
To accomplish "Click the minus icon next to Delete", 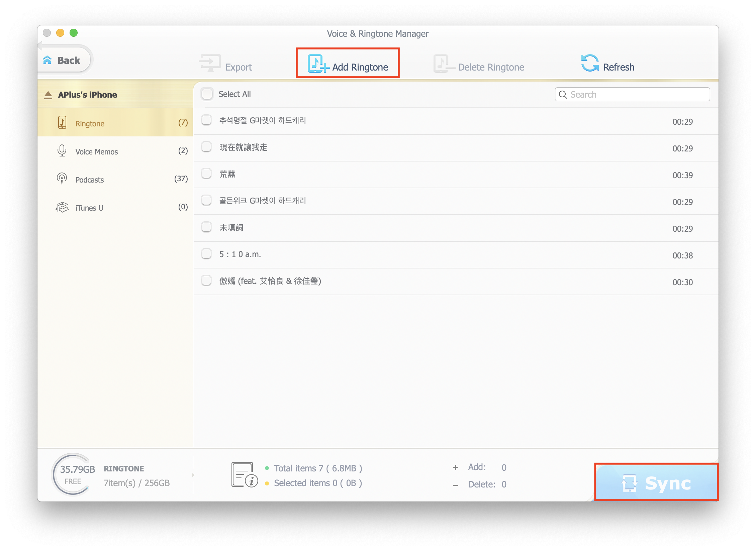I will [456, 485].
